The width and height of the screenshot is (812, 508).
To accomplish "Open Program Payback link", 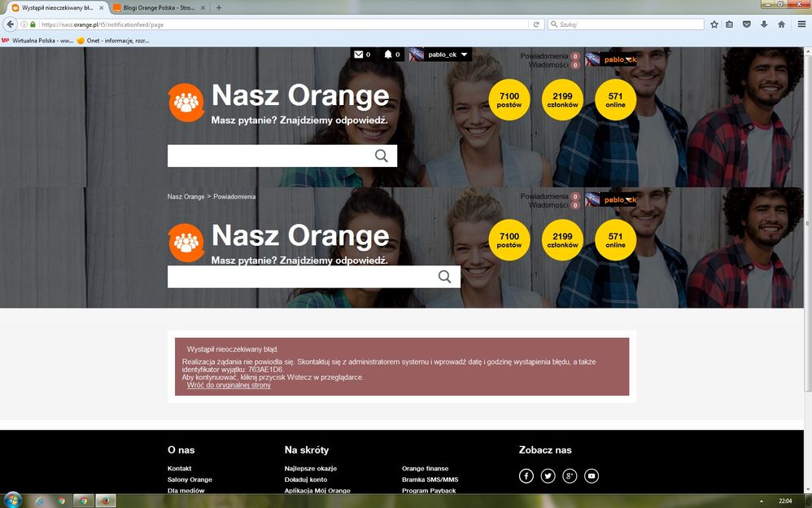I will pyautogui.click(x=428, y=490).
